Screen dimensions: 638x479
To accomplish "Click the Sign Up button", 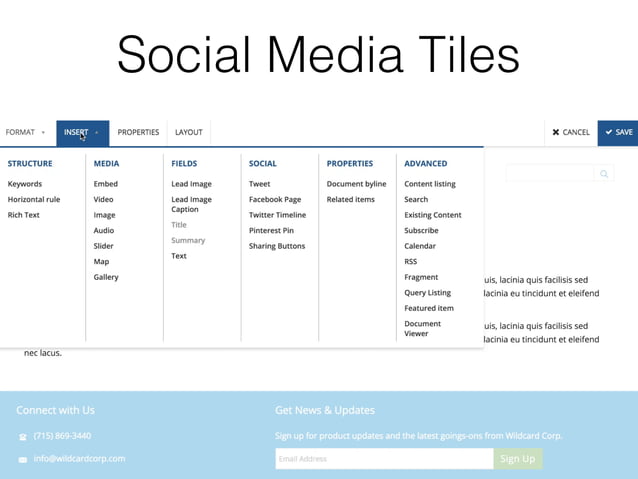I will coord(518,459).
